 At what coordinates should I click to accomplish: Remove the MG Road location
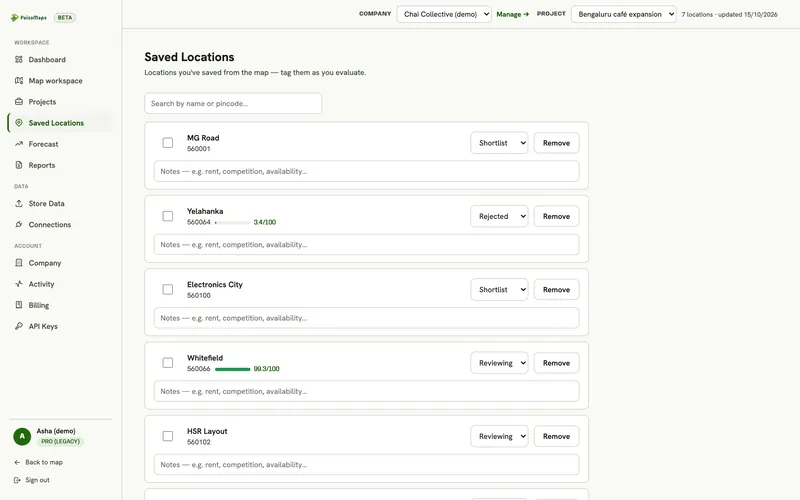pos(556,143)
